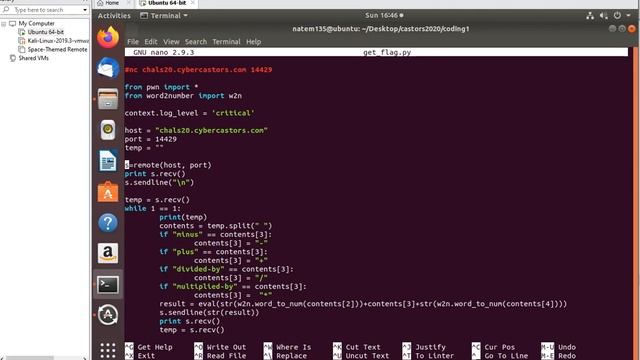Click the network status icon

590,16
